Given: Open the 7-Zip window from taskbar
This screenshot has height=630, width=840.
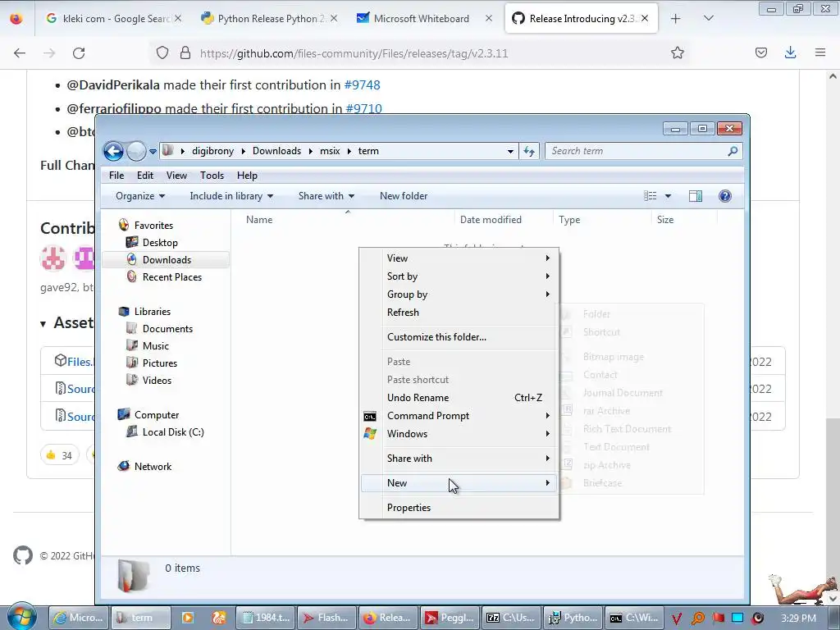Looking at the screenshot, I should coord(510,618).
